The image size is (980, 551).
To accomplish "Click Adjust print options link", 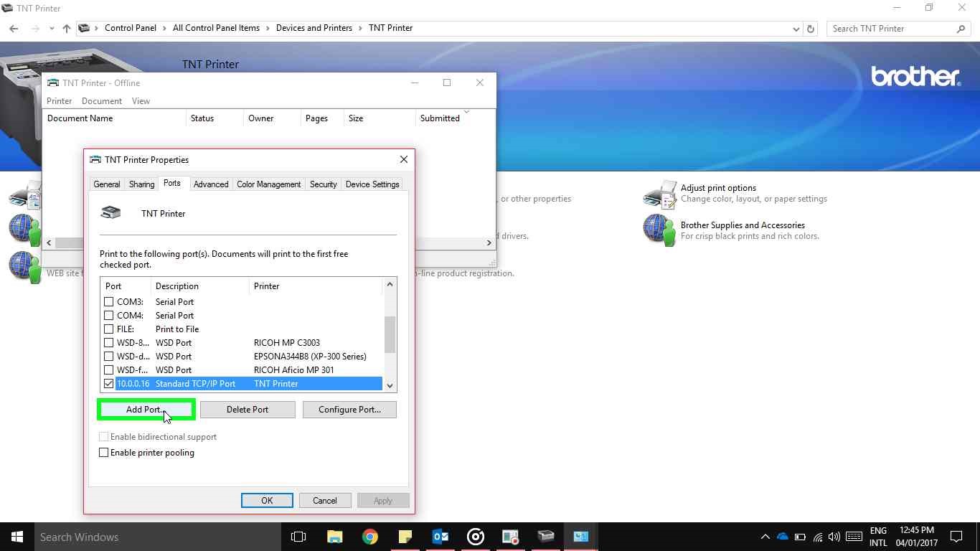I will coord(718,188).
